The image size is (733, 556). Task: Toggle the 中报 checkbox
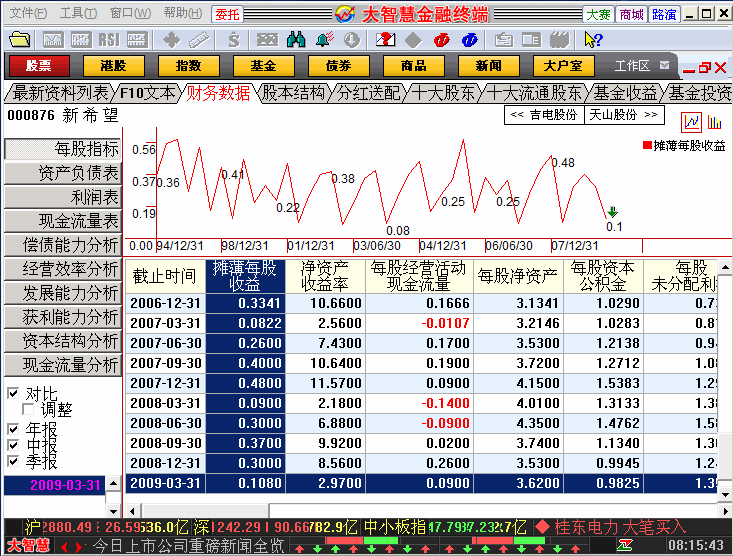pyautogui.click(x=13, y=445)
